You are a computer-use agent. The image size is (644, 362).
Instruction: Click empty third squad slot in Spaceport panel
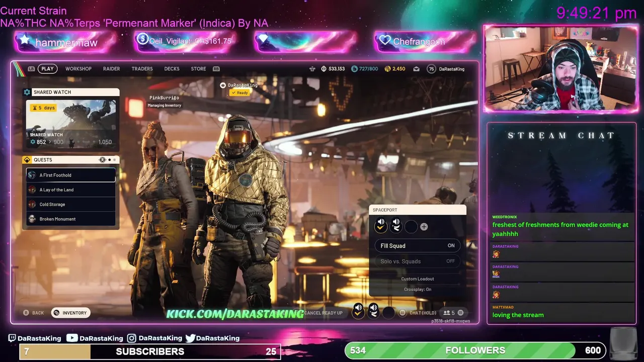click(x=411, y=227)
